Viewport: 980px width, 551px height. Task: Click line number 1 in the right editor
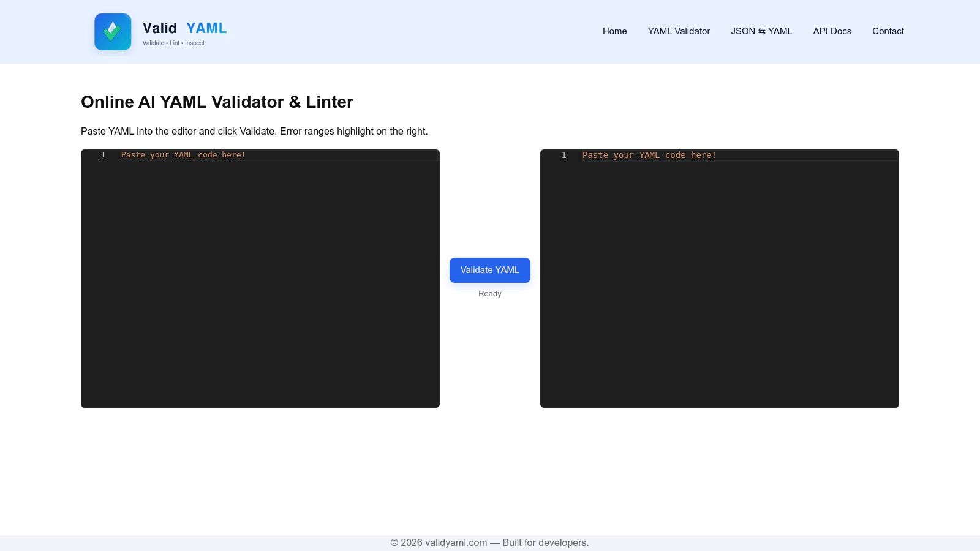[x=562, y=155]
